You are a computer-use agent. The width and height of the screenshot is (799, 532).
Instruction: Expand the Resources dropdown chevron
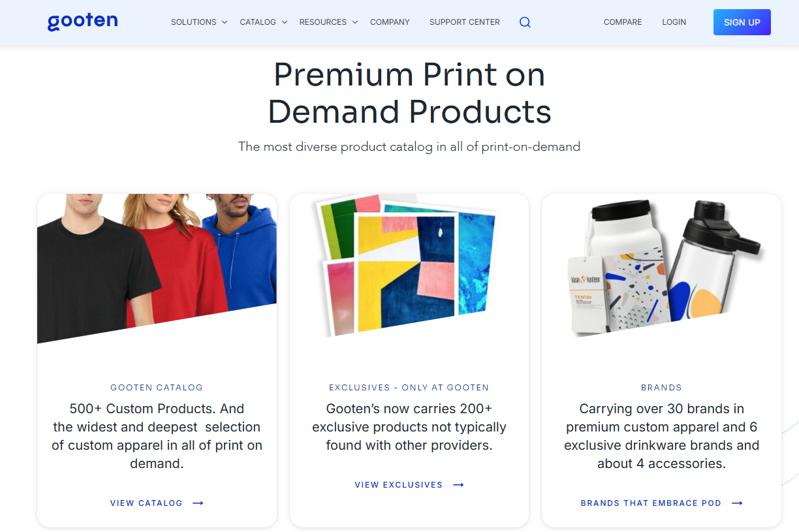[x=355, y=22]
